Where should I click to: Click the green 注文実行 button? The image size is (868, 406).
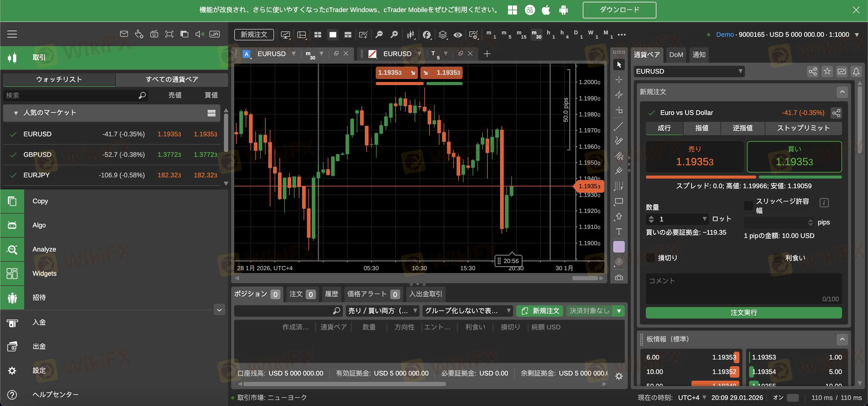[x=743, y=312]
